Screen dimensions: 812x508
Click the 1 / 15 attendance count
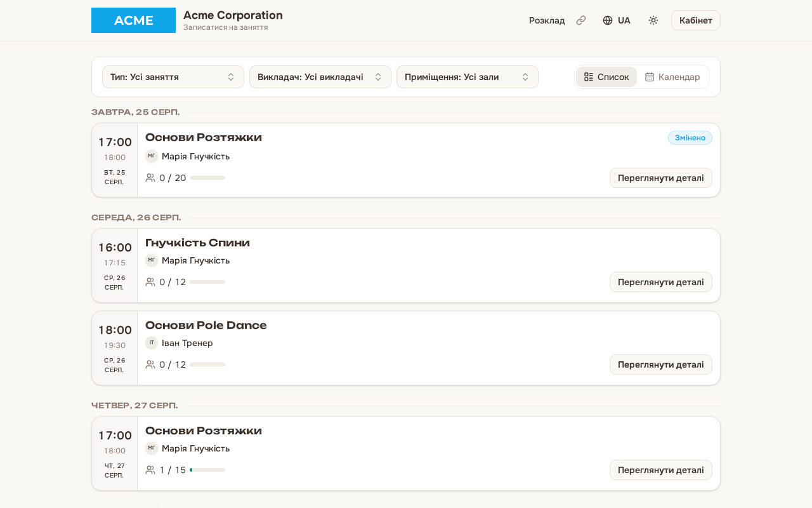point(173,470)
